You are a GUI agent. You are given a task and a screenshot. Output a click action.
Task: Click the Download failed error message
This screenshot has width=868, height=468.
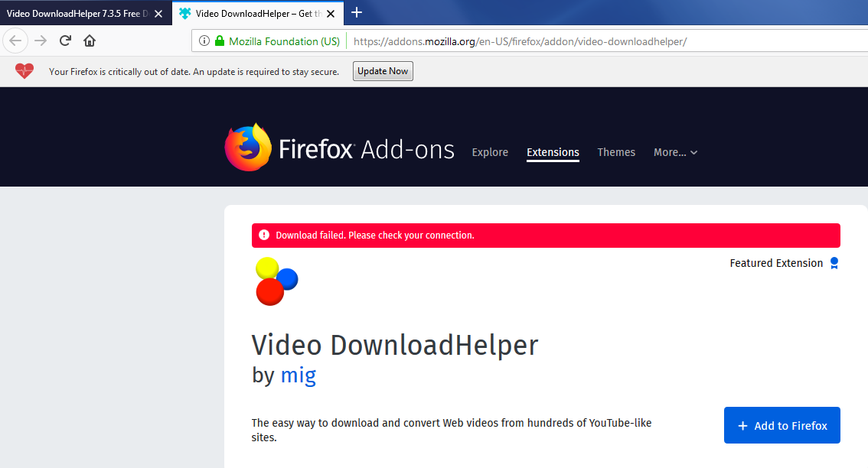point(375,235)
